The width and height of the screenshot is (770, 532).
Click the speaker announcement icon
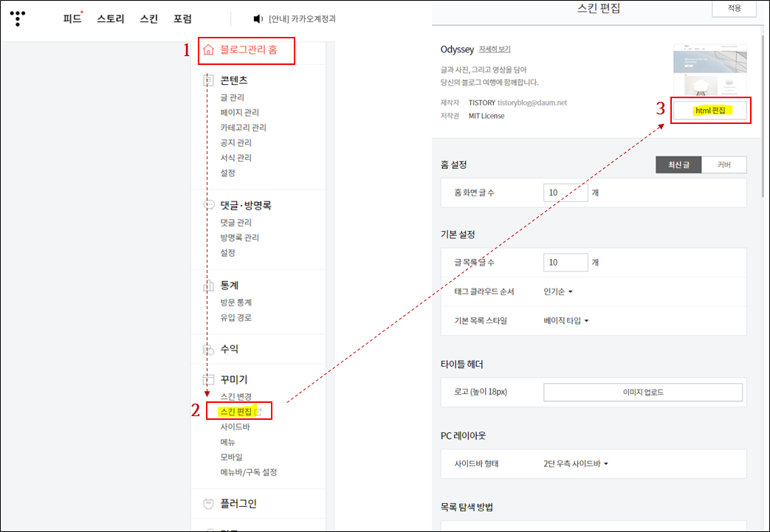pyautogui.click(x=258, y=18)
